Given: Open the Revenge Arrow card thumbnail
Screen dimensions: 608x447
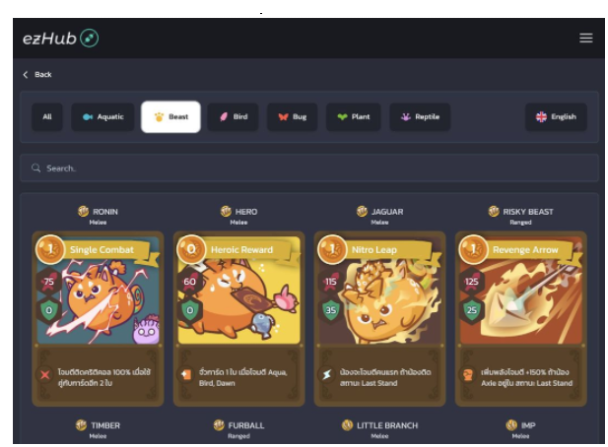Looking at the screenshot, I should click(521, 290).
